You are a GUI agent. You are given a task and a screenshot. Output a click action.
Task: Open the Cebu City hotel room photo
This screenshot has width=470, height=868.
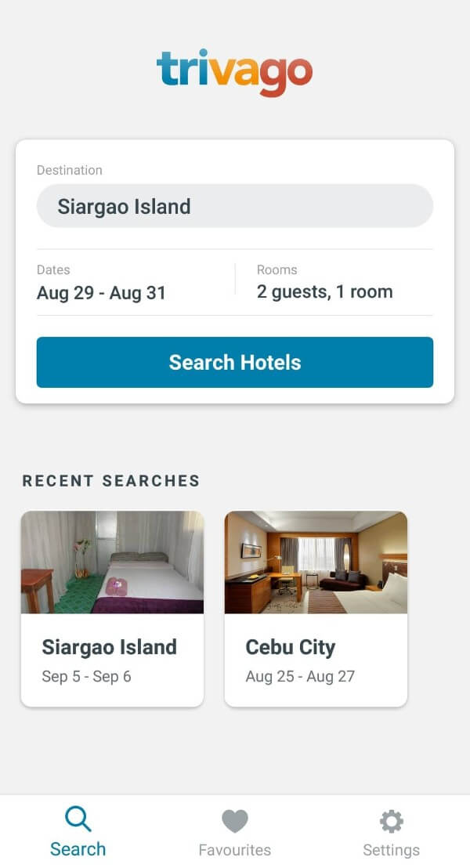[316, 562]
